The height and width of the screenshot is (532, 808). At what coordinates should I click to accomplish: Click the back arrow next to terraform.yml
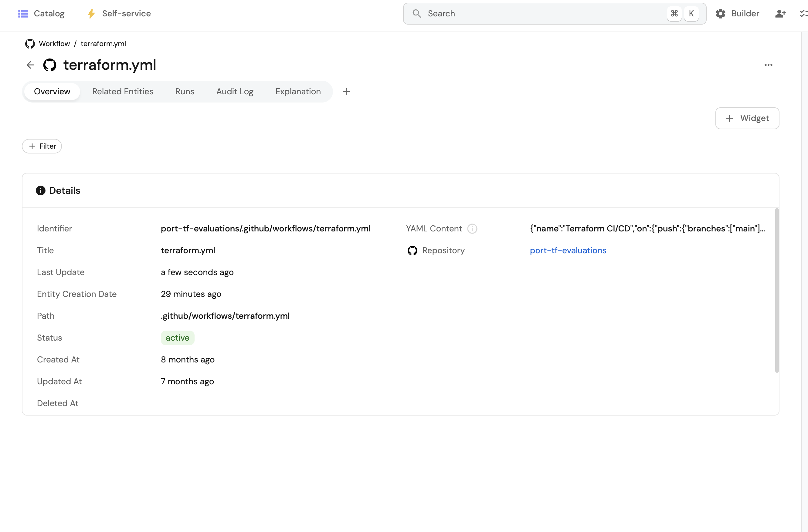pyautogui.click(x=31, y=65)
